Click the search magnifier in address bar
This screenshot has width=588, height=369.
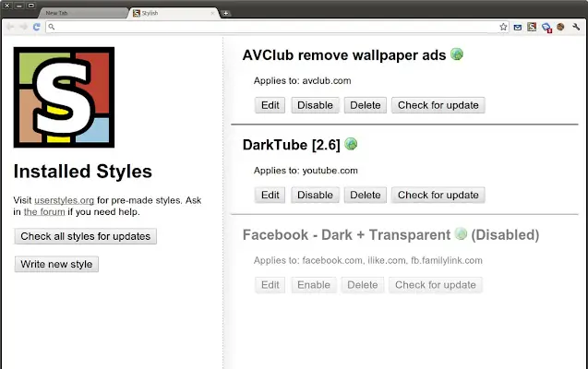52,27
